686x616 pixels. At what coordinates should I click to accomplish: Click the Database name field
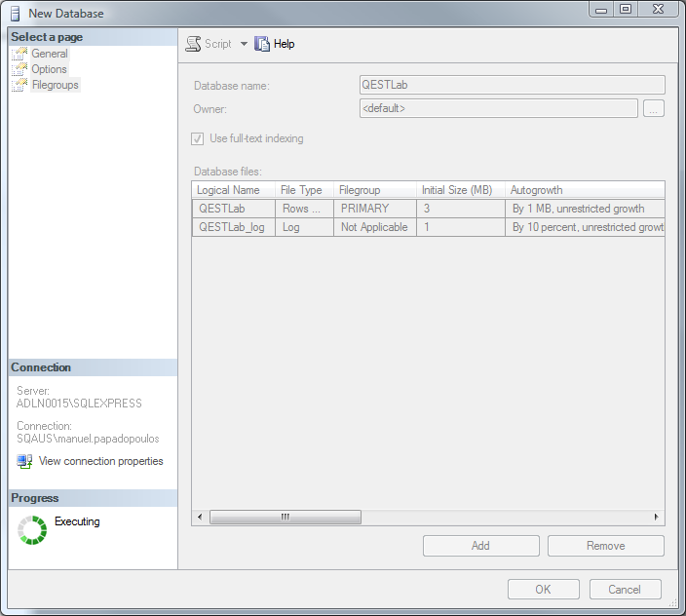tap(512, 85)
